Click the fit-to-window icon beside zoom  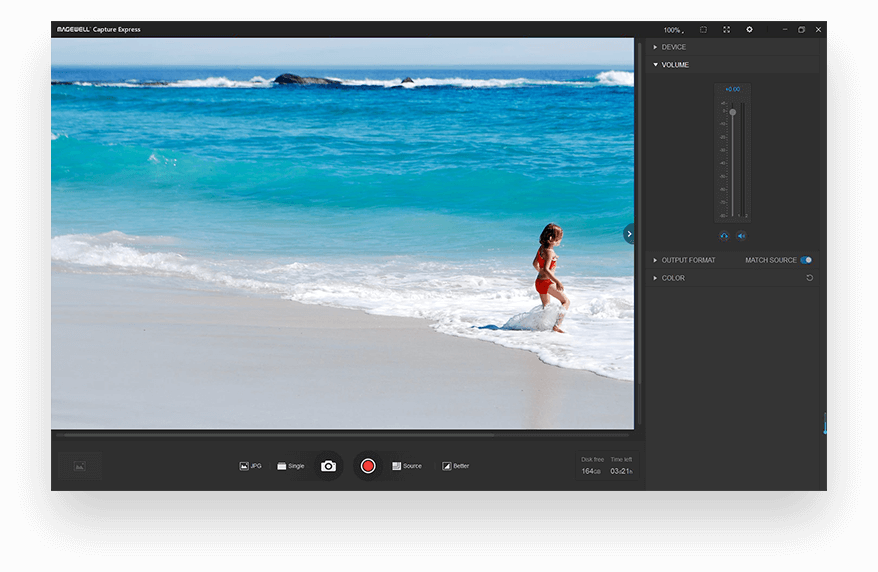(x=703, y=30)
